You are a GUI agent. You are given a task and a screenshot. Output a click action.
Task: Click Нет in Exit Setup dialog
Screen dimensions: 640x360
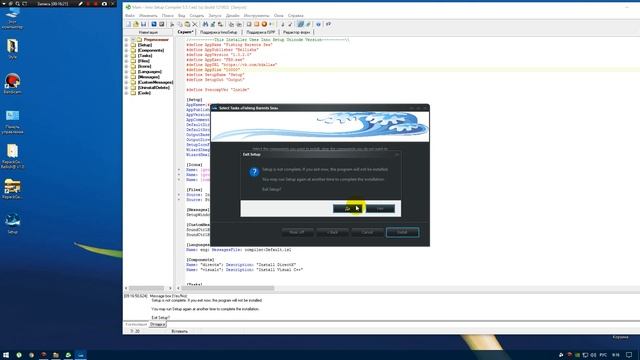pos(380,209)
